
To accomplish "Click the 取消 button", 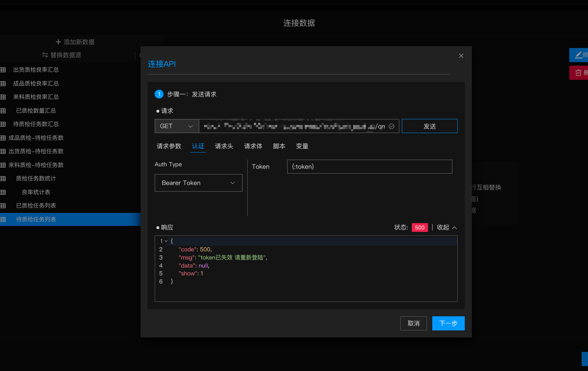I will click(414, 323).
